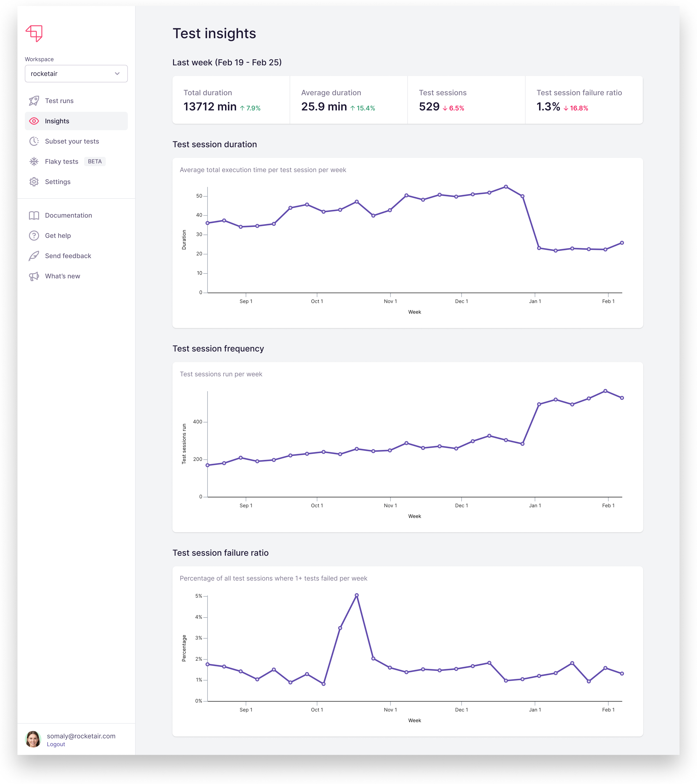The height and width of the screenshot is (784, 697).
Task: Select the Test runs rocket icon
Action: pyautogui.click(x=34, y=101)
